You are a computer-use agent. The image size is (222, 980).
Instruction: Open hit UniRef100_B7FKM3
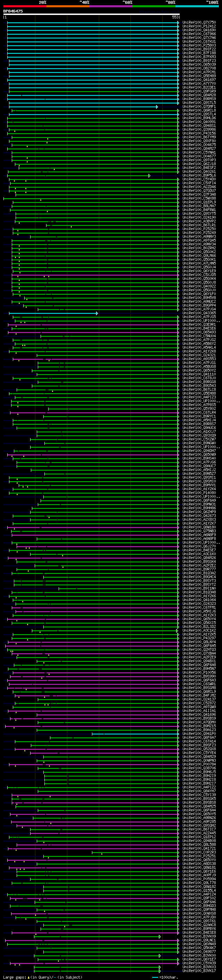(x=199, y=57)
